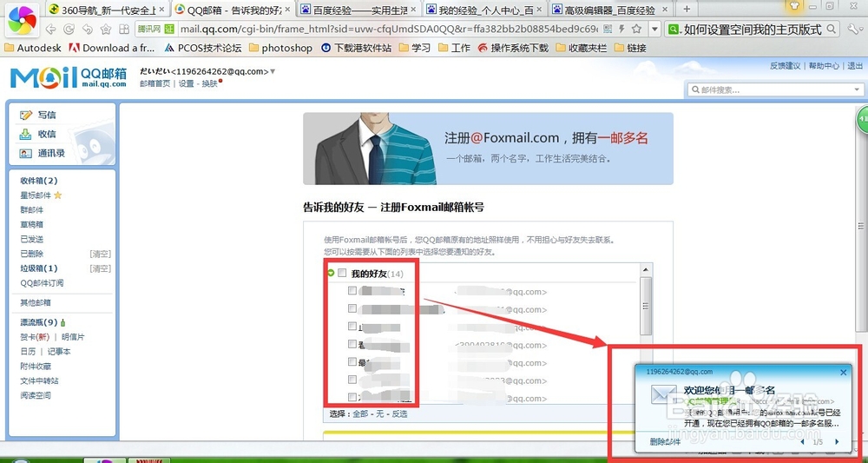The width and height of the screenshot is (868, 463).
Task: Click the undo-close-tab arrow icon
Action: [x=88, y=29]
